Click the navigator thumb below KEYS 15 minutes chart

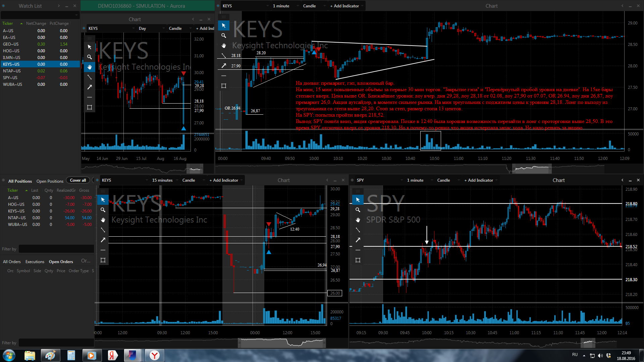tap(282, 343)
